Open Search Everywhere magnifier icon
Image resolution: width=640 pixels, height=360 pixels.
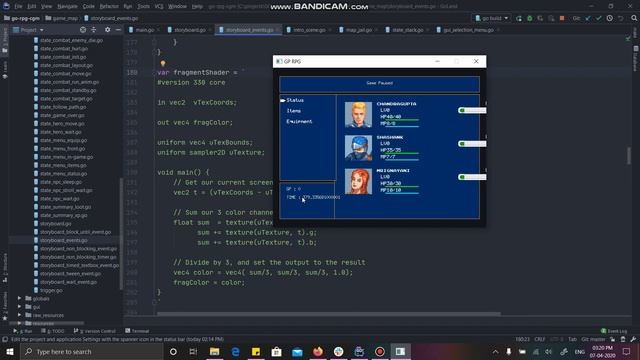tap(634, 18)
